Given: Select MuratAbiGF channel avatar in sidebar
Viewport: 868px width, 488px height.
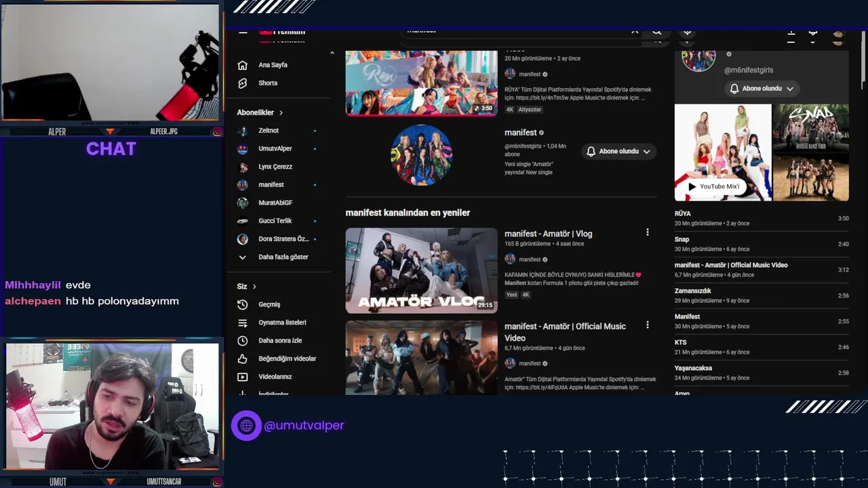Looking at the screenshot, I should (x=243, y=203).
